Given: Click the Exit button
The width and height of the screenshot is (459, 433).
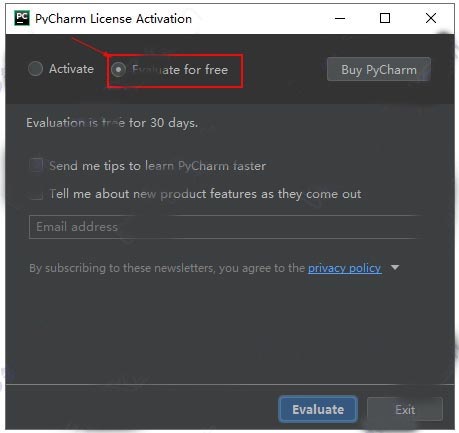Looking at the screenshot, I should click(x=405, y=410).
